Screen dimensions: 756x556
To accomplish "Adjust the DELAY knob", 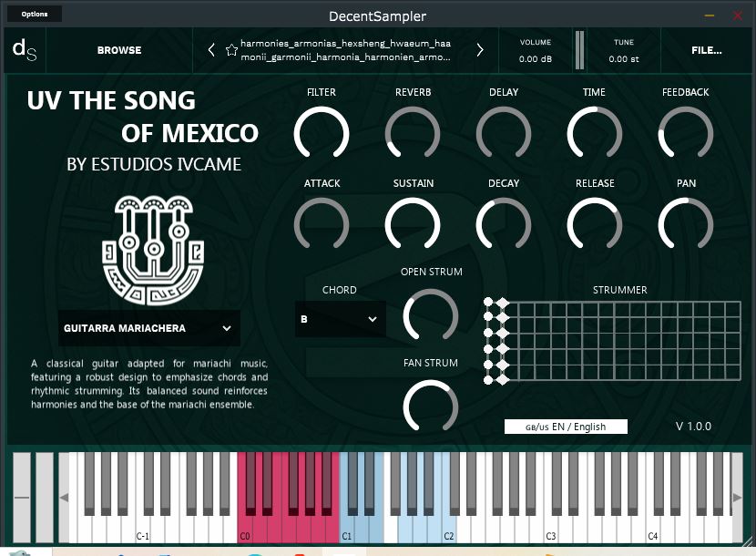I will 504,133.
